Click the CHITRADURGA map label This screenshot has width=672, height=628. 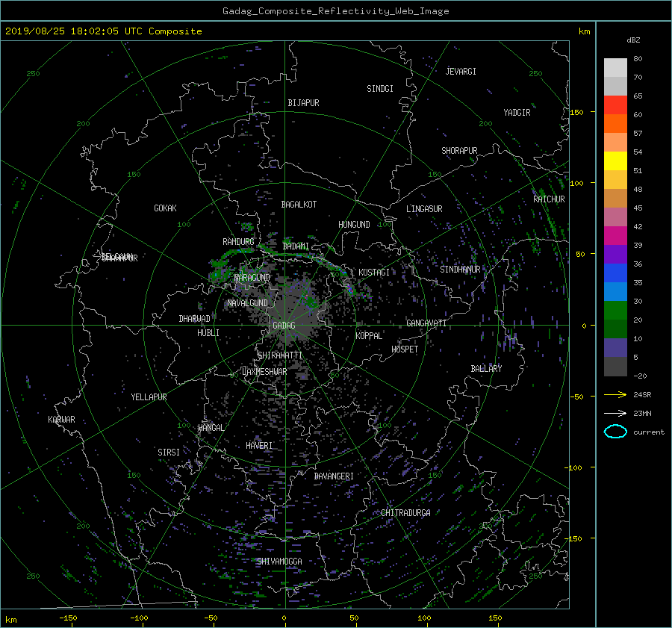click(x=406, y=513)
